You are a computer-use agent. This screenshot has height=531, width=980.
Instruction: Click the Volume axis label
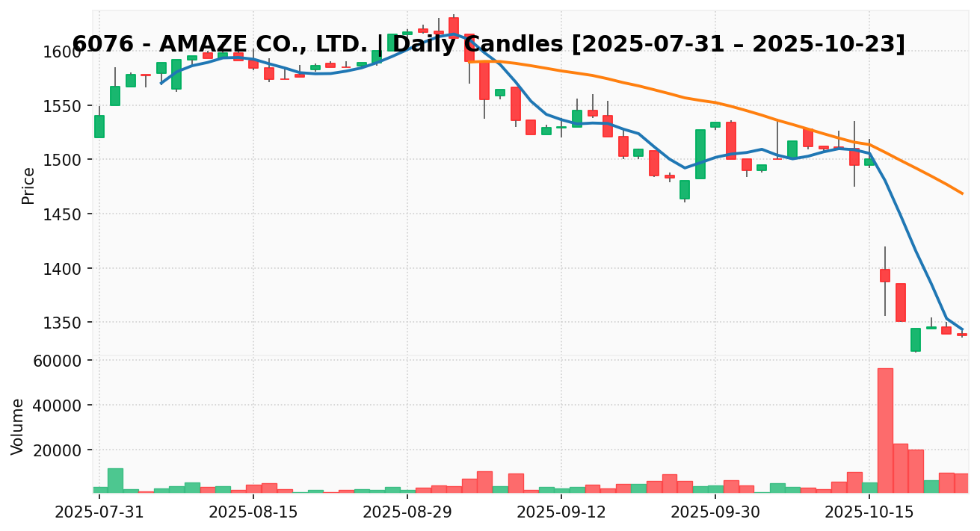coord(18,426)
